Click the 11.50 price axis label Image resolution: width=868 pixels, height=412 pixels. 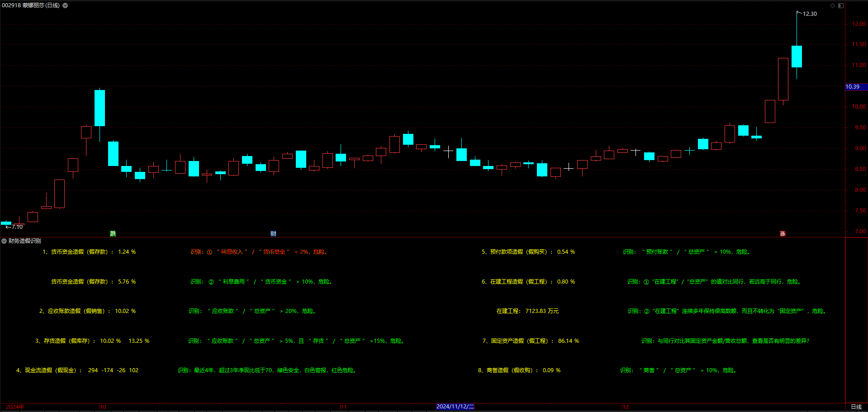click(859, 44)
